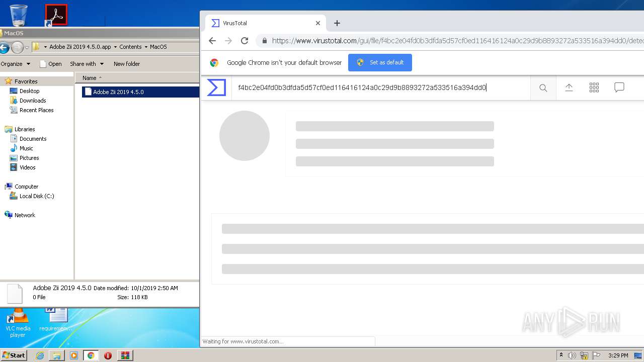The width and height of the screenshot is (644, 362).
Task: Open the Opera taskbar icon
Action: (108, 355)
